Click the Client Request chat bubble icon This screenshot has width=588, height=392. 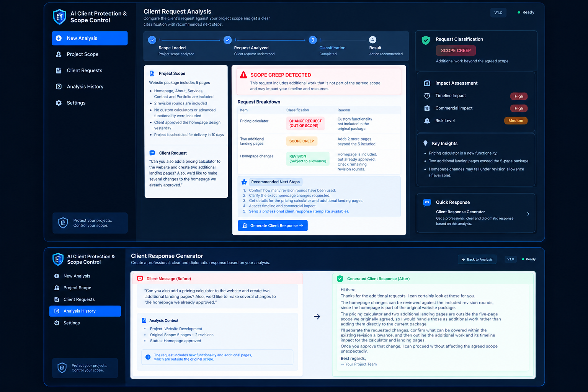tap(152, 153)
